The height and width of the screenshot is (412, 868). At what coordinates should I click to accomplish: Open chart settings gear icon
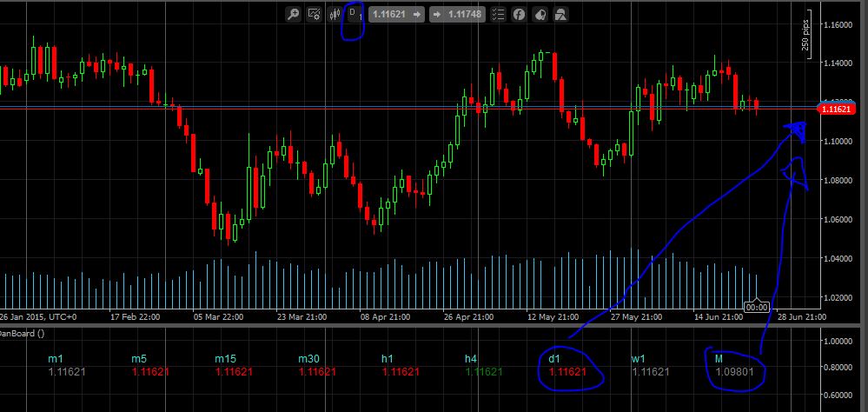(x=315, y=14)
